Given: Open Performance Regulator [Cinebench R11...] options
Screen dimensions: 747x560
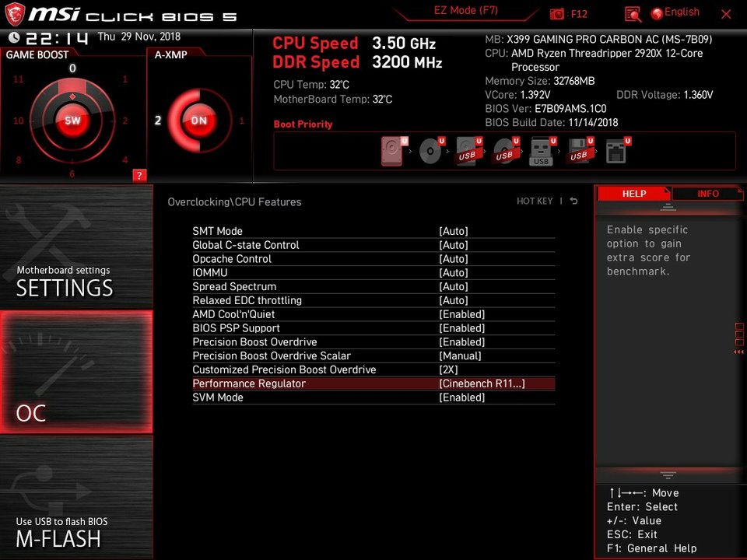Looking at the screenshot, I should point(482,383).
